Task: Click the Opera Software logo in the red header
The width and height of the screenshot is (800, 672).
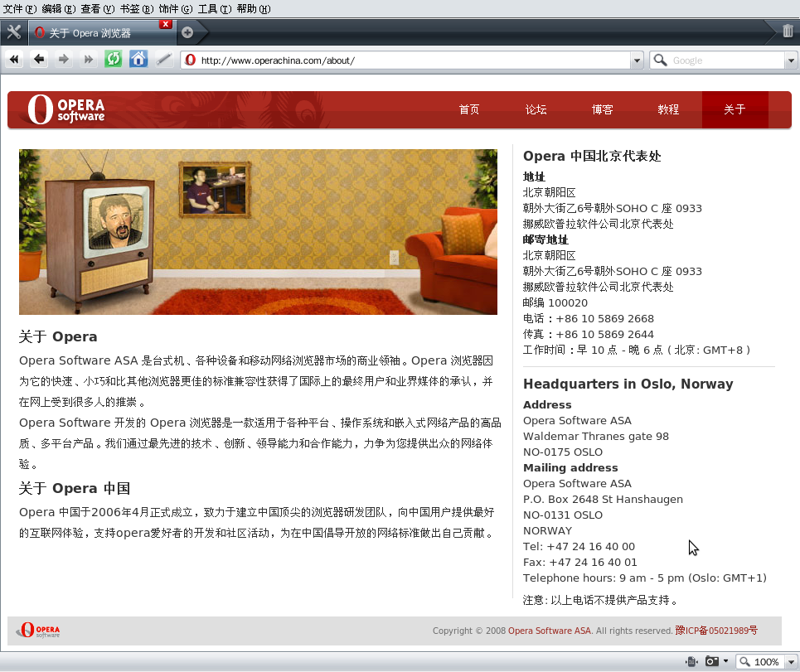Action: pyautogui.click(x=66, y=109)
